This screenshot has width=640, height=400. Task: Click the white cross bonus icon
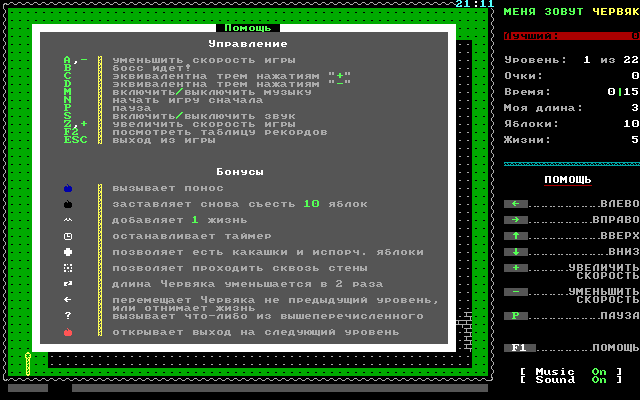[x=68, y=252]
